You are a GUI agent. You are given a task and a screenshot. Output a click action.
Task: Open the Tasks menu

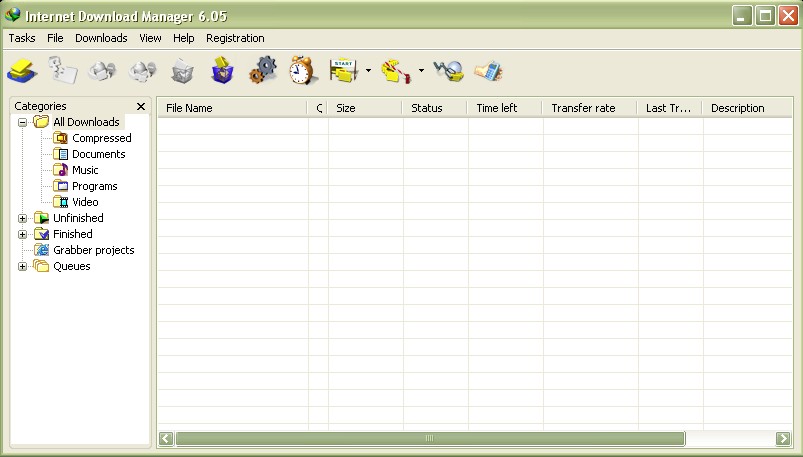click(x=22, y=38)
